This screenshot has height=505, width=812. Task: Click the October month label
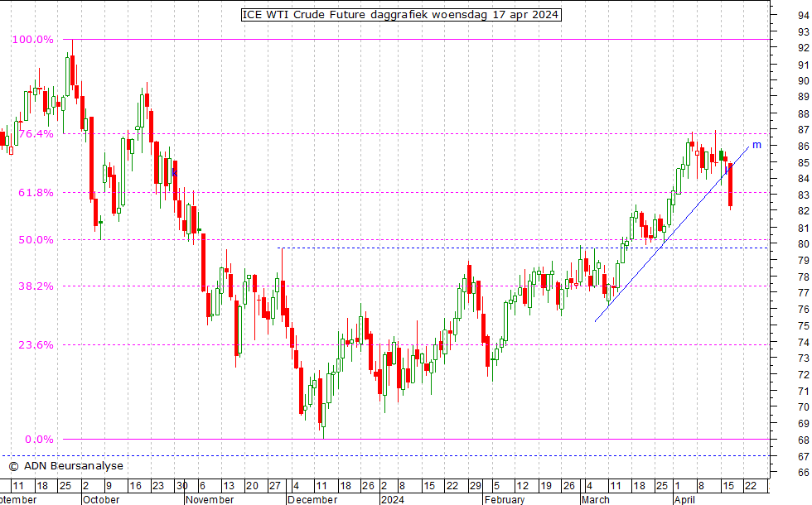pyautogui.click(x=101, y=500)
